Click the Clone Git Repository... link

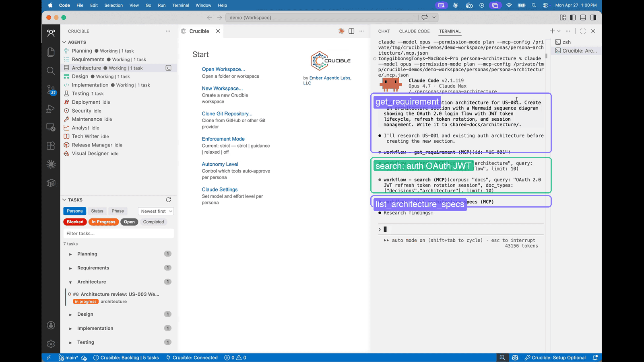(x=227, y=114)
